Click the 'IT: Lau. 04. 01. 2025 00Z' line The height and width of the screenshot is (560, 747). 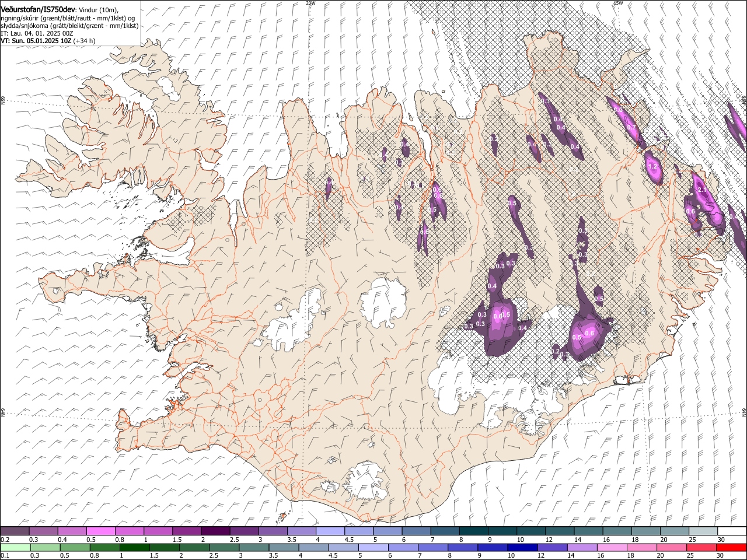(37, 33)
